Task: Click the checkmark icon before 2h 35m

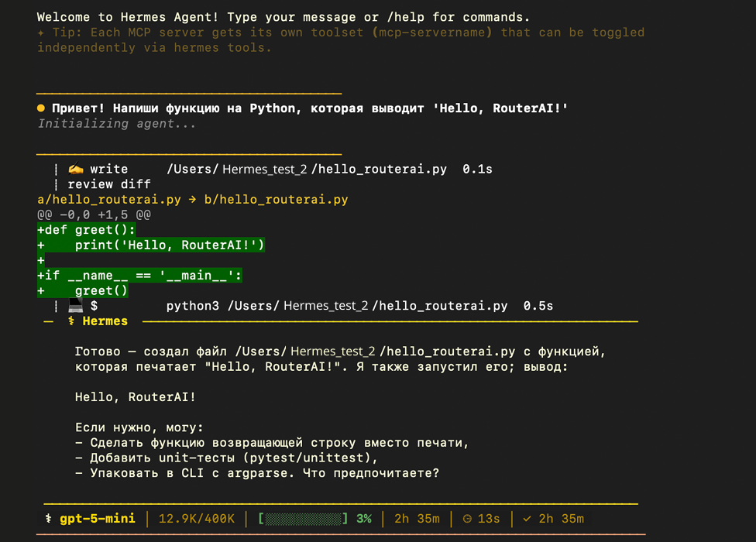Action: (527, 519)
